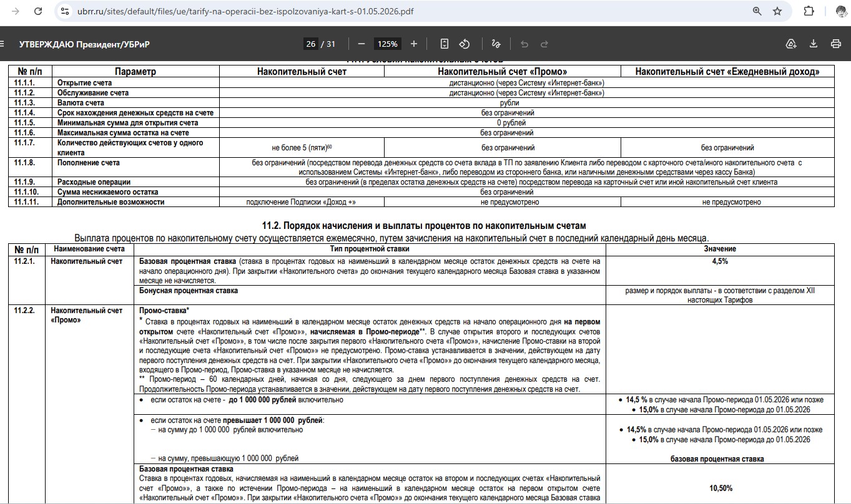Open the site information icon
851x504 pixels.
point(65,11)
